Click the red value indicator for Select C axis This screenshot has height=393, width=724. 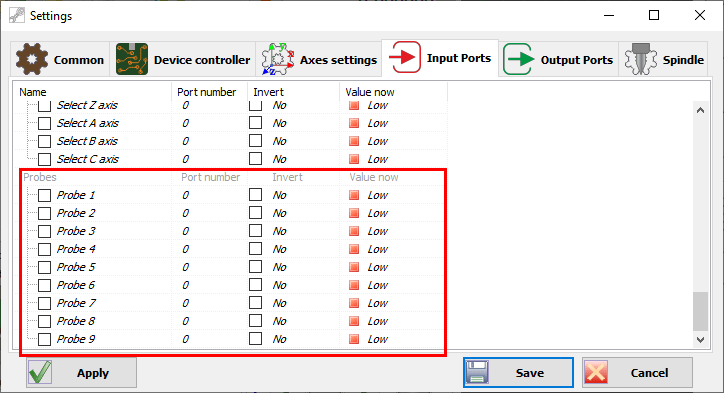tap(354, 159)
